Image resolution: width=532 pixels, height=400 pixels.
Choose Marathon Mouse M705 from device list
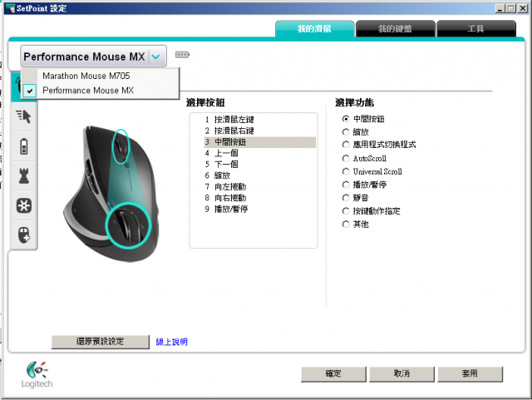click(100, 76)
